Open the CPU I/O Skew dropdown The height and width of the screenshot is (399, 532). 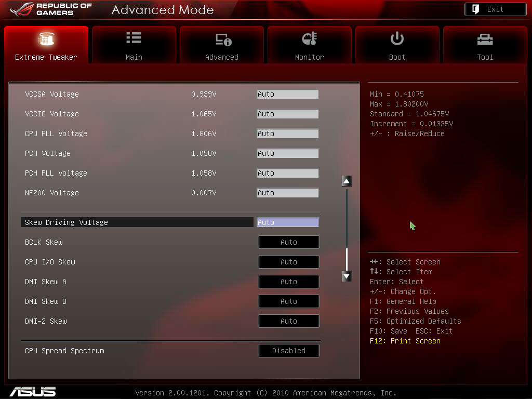[288, 262]
